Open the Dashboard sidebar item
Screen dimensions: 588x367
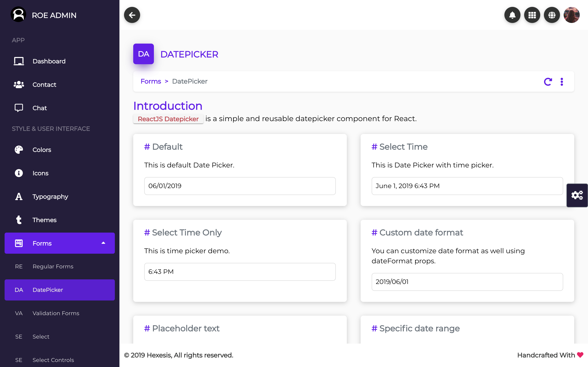point(49,61)
